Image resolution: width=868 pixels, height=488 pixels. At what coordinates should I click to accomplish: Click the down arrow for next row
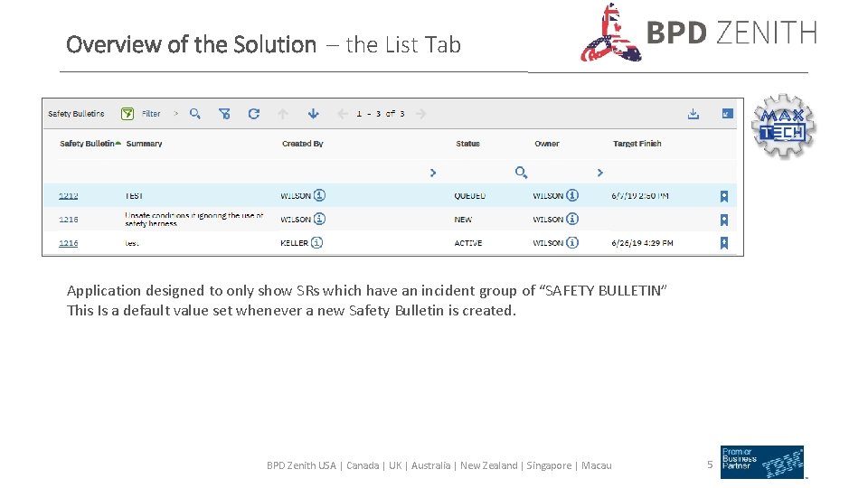[x=314, y=114]
